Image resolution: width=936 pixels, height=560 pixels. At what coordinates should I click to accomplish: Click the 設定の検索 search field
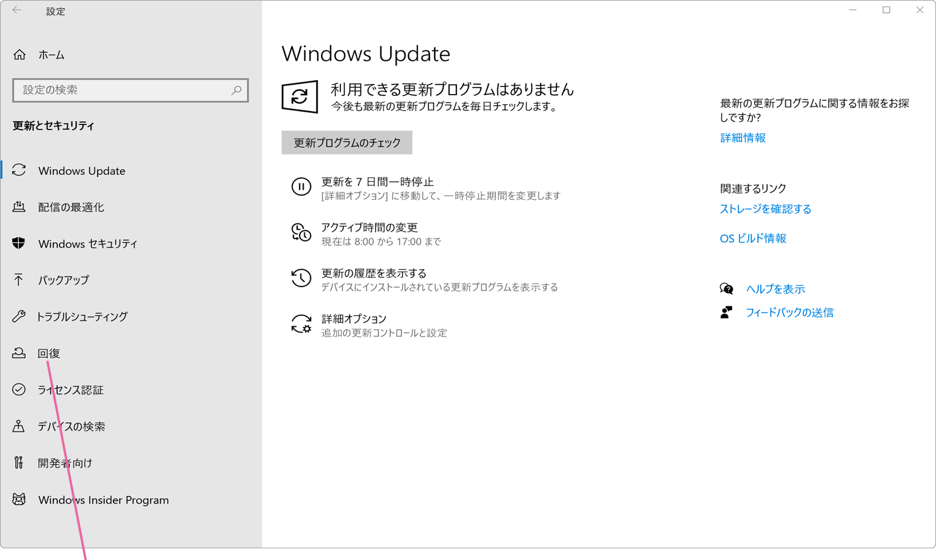click(130, 90)
